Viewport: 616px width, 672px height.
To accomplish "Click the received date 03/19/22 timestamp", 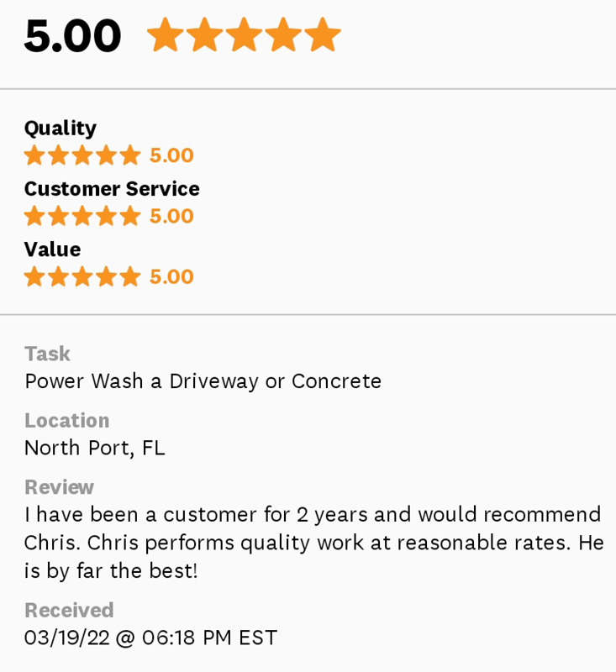I will 150,638.
